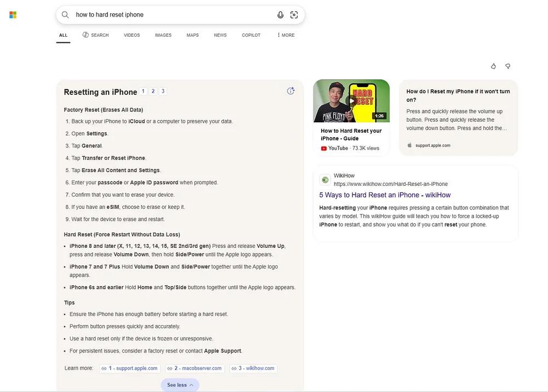548x392 pixels.
Task: Switch to the IMAGES tab
Action: coord(163,35)
